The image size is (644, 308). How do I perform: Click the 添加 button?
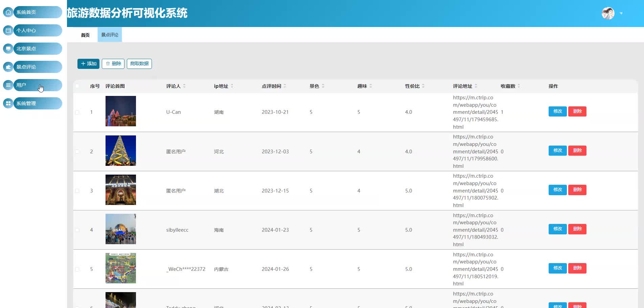[x=88, y=64]
